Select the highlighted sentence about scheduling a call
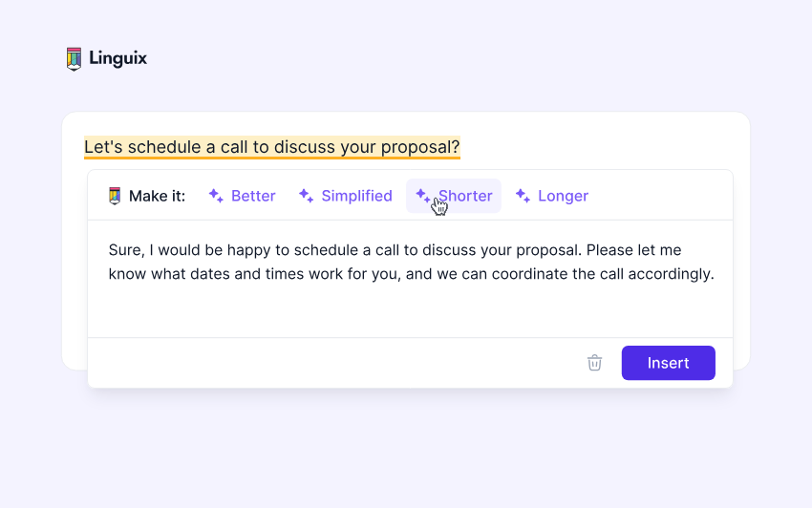 point(271,147)
